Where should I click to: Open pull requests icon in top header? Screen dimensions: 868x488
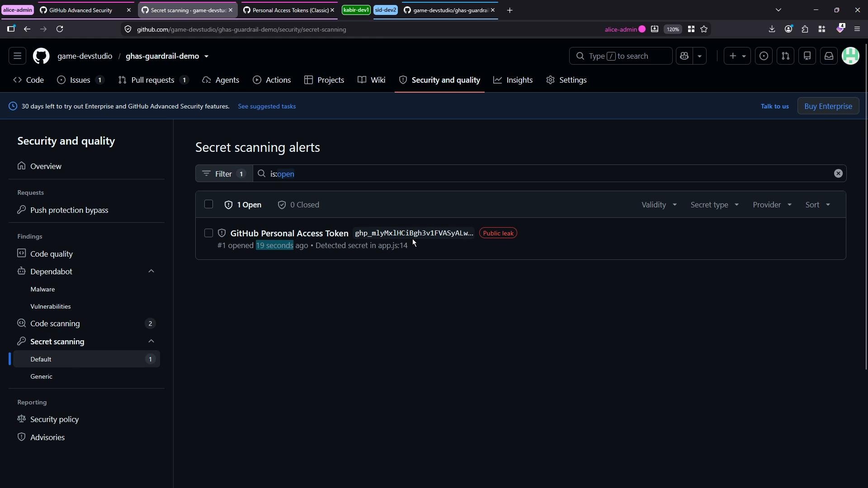coord(785,56)
